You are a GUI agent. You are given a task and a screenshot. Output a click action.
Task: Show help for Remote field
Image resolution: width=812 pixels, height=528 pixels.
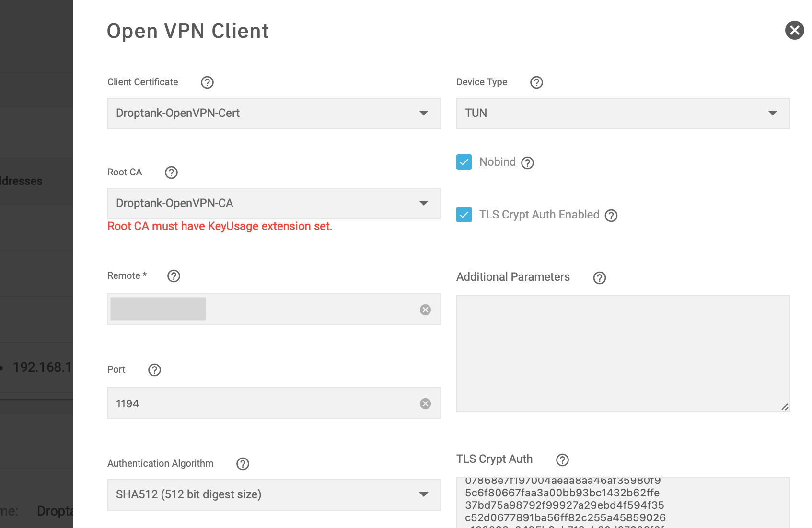(174, 276)
